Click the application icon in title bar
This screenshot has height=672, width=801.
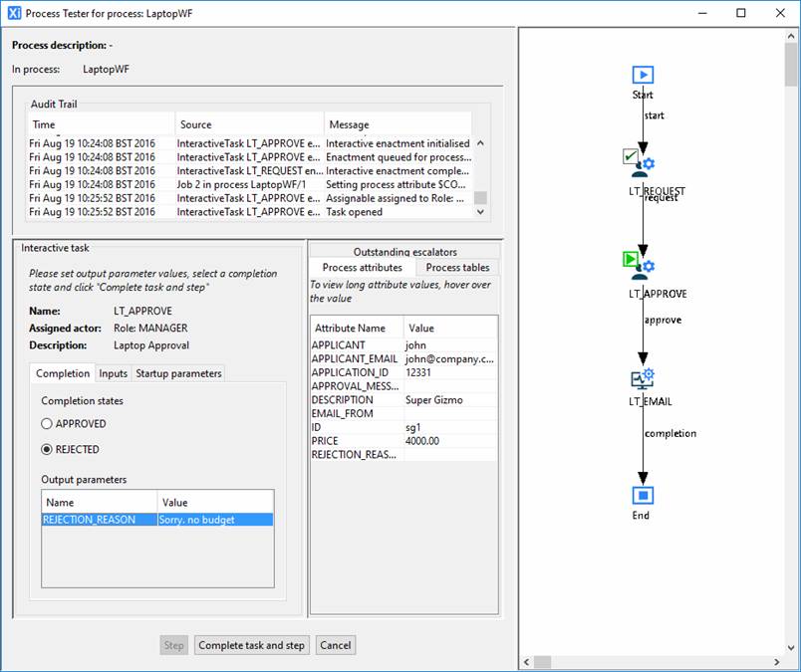point(14,13)
